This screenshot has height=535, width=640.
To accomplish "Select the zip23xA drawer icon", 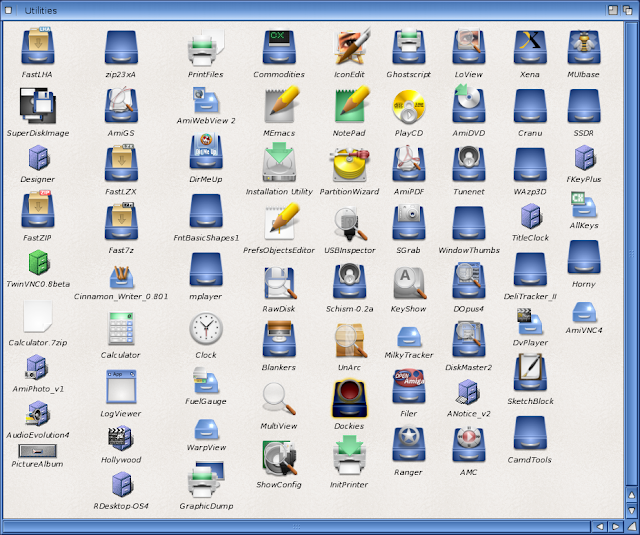I will tap(121, 48).
